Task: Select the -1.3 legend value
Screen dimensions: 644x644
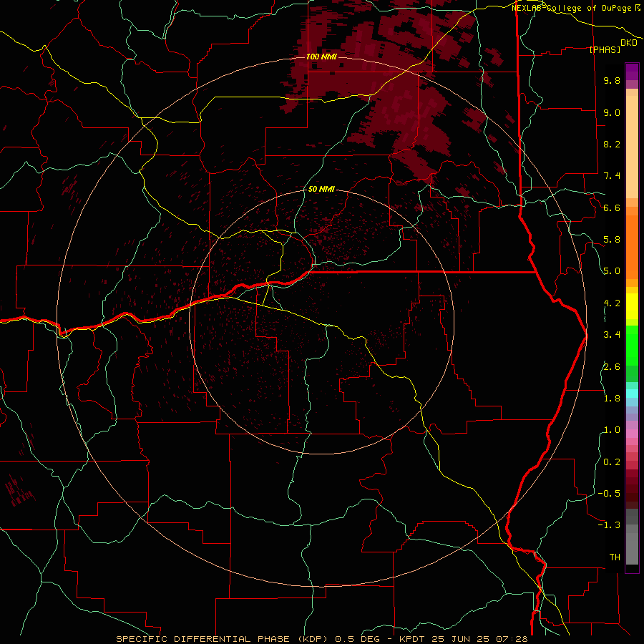Action: point(609,525)
